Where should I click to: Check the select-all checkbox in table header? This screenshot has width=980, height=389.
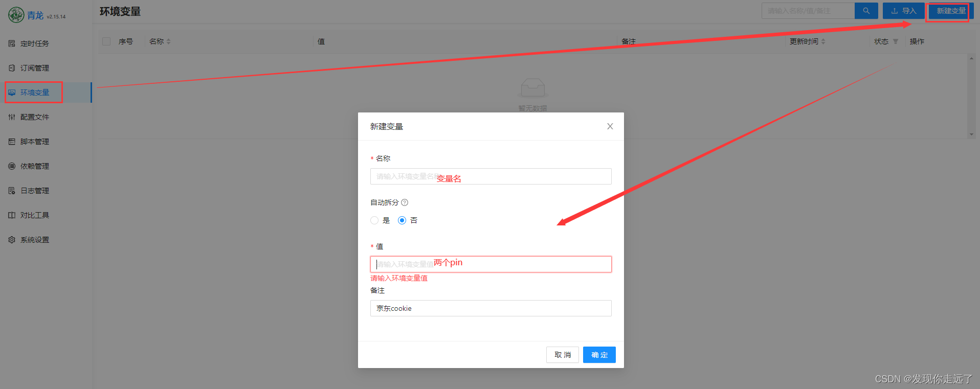[106, 41]
